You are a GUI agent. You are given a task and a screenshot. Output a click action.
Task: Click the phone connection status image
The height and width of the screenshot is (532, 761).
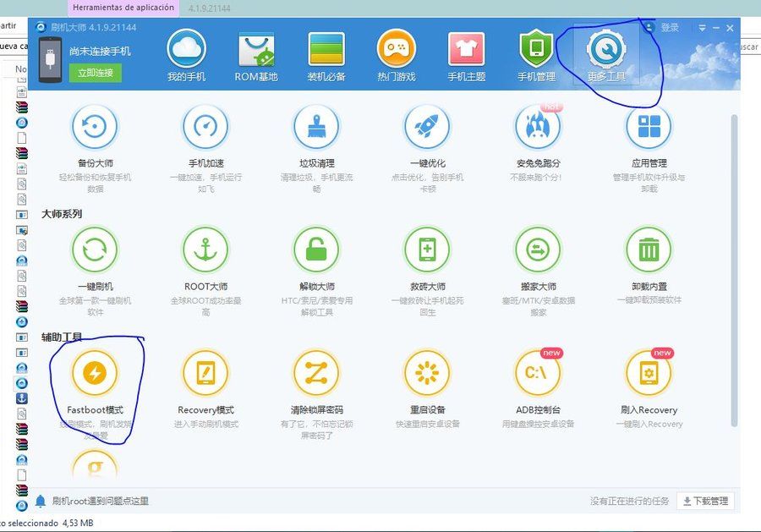[50, 59]
